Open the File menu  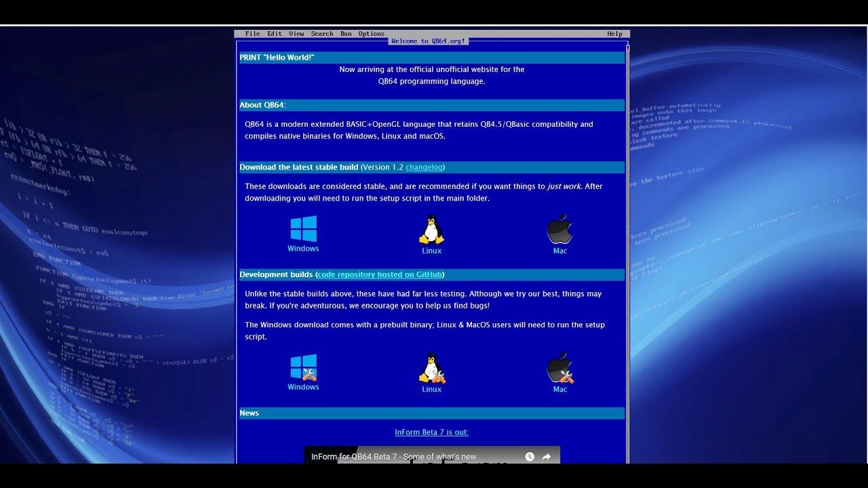click(x=253, y=34)
